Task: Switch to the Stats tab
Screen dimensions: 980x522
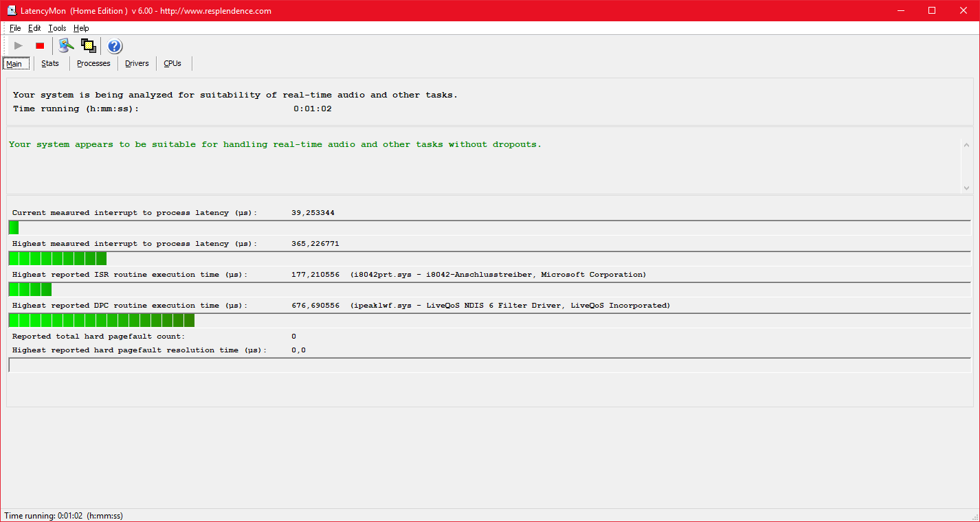Action: point(50,63)
